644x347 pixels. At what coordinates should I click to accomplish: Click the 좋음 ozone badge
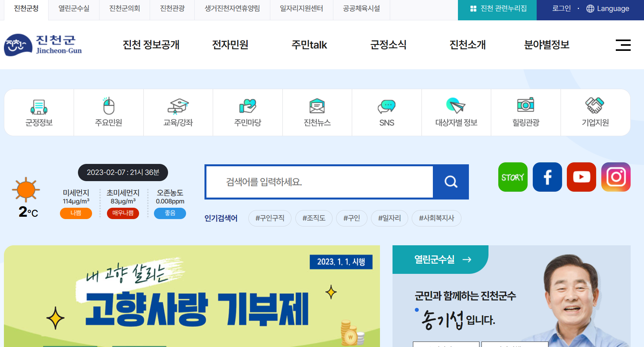tap(170, 213)
